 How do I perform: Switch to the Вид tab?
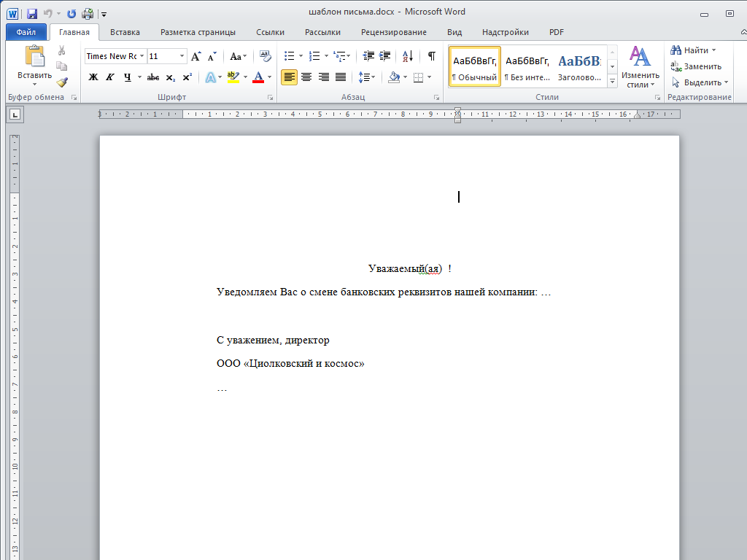(454, 32)
